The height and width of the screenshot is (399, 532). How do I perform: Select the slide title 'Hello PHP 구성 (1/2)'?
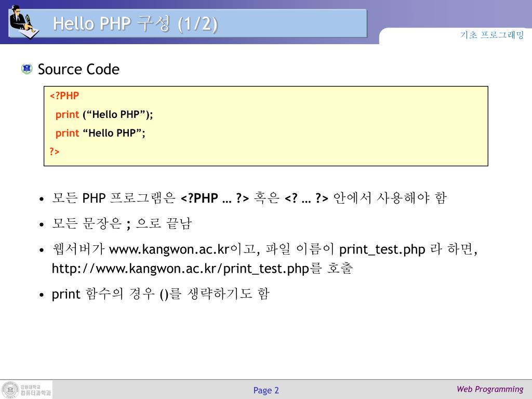135,24
